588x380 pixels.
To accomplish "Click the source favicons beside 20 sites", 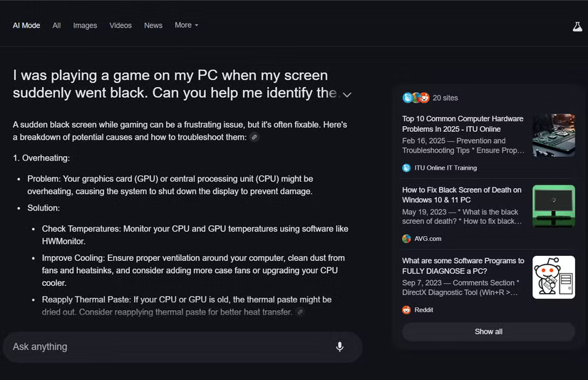I will [416, 98].
